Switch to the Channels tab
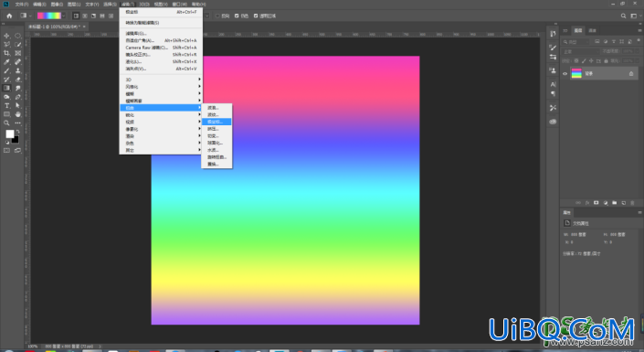 [592, 30]
